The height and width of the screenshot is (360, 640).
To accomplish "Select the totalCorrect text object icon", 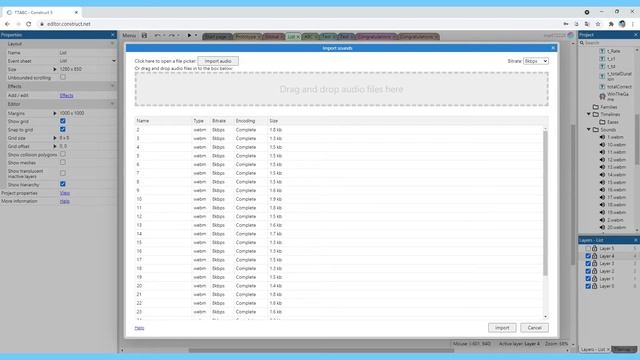I will (602, 87).
